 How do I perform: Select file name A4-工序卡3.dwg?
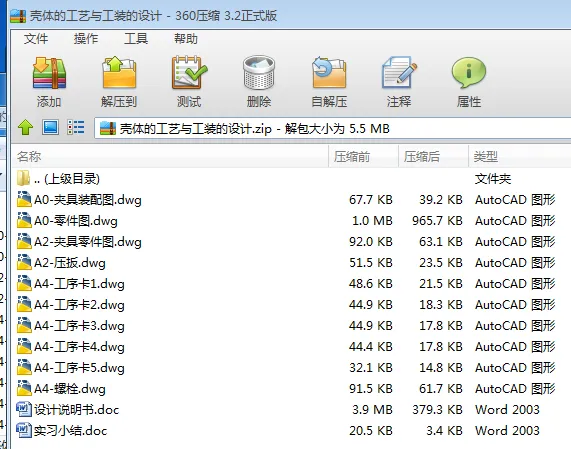point(79,326)
